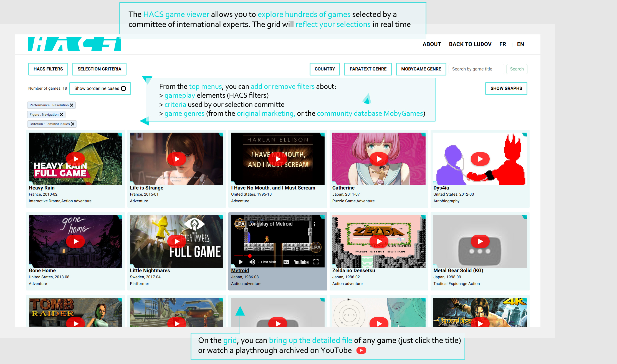Viewport: 617px width, 364px height.
Task: Go to the ABOUT page
Action: coord(432,44)
